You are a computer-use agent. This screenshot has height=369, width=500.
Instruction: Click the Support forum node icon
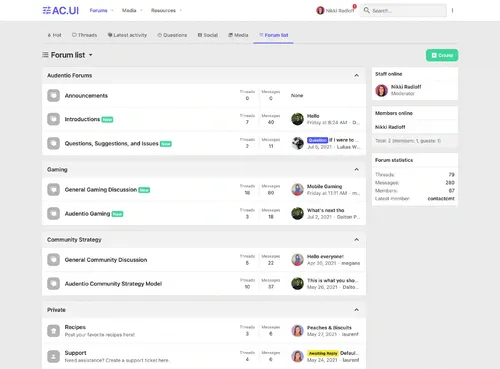point(53,356)
